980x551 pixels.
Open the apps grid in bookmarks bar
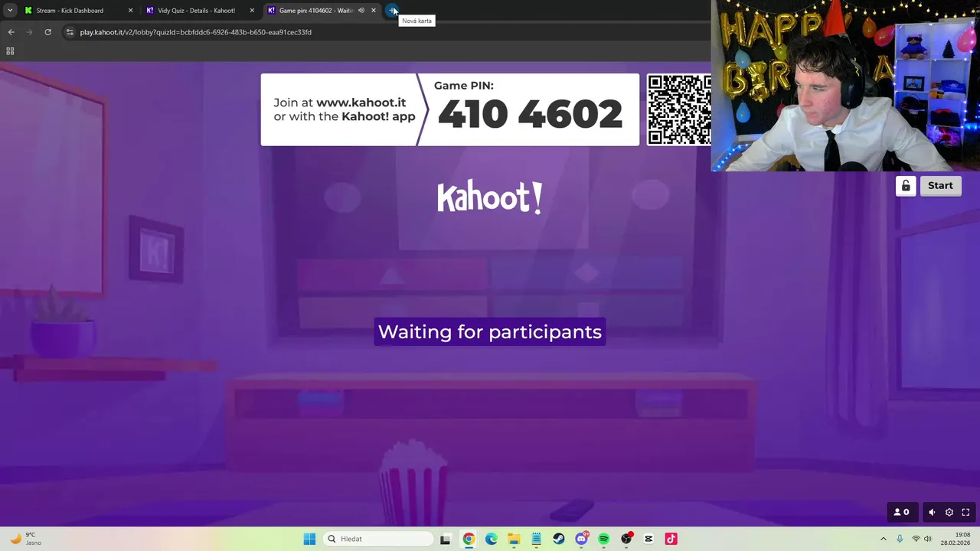[x=10, y=51]
